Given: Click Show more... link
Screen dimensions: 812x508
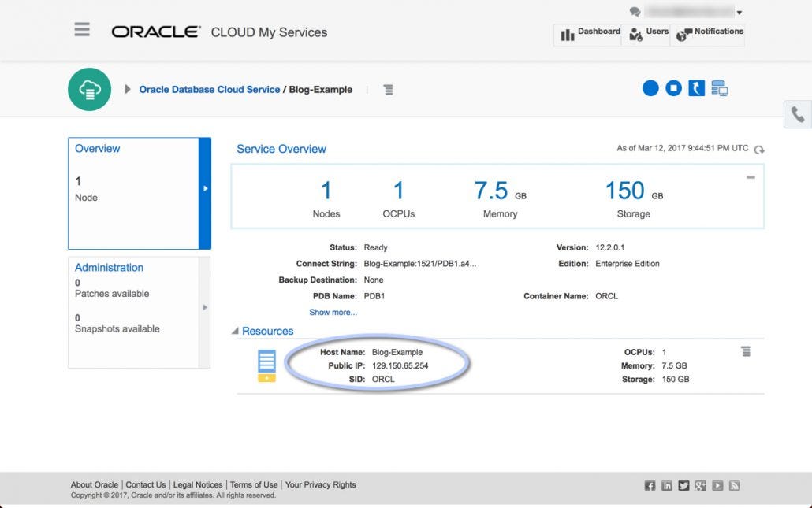Looking at the screenshot, I should pyautogui.click(x=333, y=313).
